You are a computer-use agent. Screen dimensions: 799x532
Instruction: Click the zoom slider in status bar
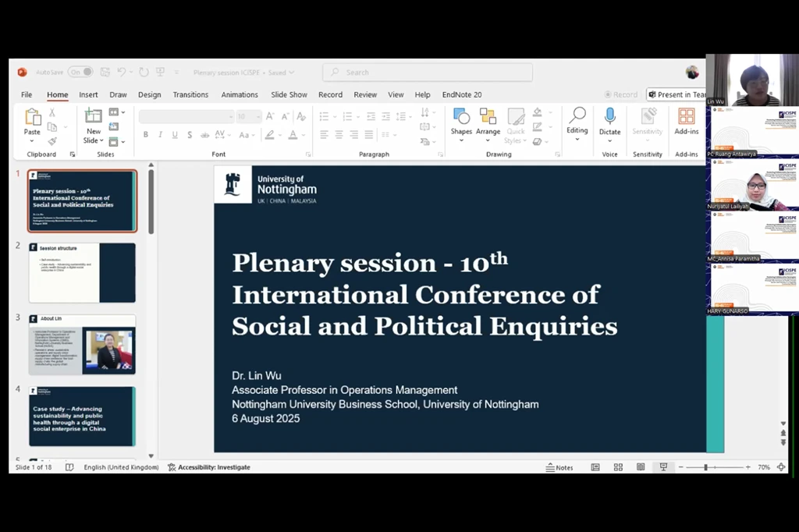click(705, 467)
